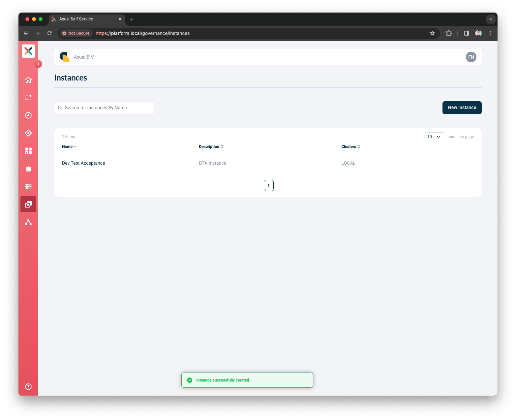Screen dimensions: 516x420
Task: Click the Axual B.V. tenant logo
Action: click(x=65, y=57)
